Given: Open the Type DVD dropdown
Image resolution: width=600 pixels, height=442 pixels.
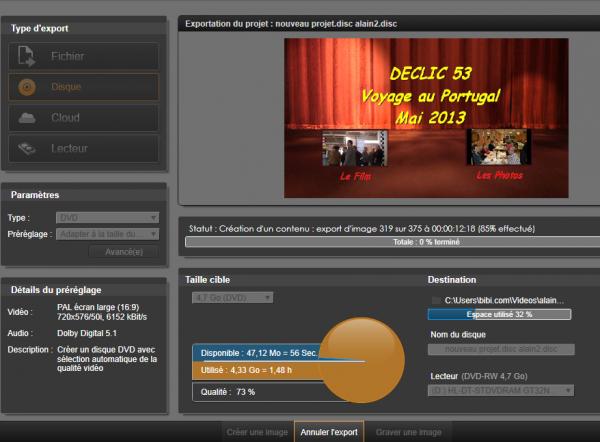Looking at the screenshot, I should [107, 218].
